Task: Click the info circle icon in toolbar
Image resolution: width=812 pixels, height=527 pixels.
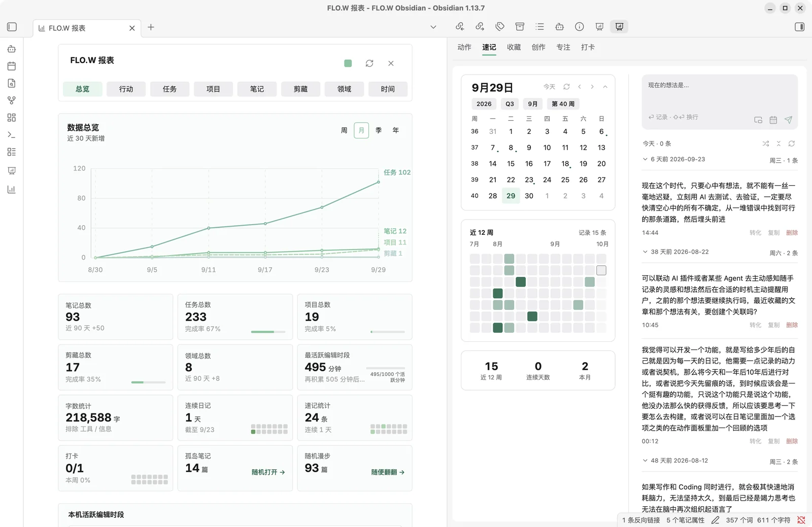Action: (x=580, y=26)
